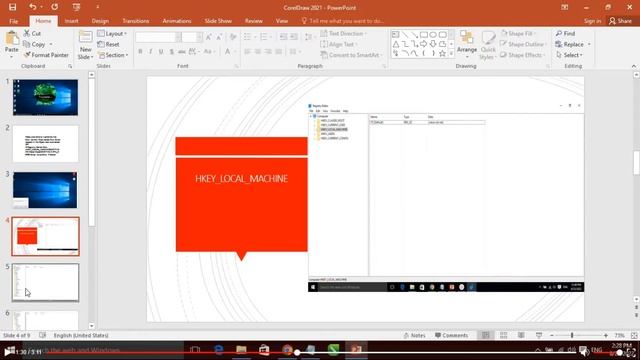Undo the last action
Screen dimensions: 640x360
[x=33, y=7]
